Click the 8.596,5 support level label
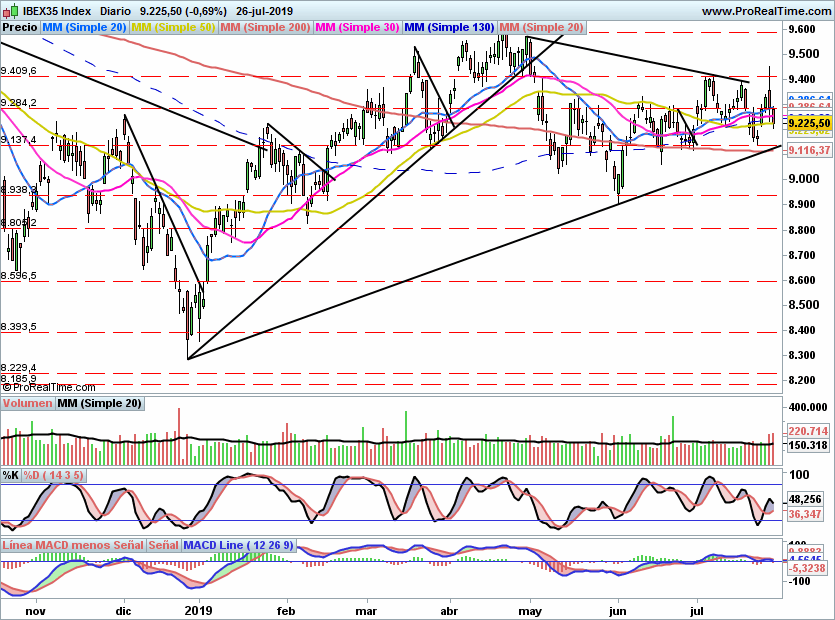 (19, 275)
